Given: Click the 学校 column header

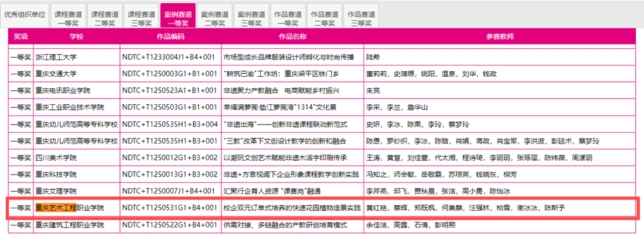Looking at the screenshot, I should click(77, 37).
